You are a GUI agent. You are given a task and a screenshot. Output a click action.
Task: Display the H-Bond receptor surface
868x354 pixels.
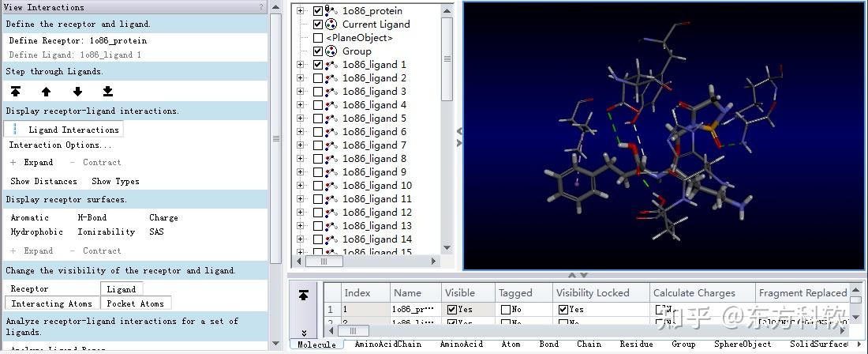(92, 218)
